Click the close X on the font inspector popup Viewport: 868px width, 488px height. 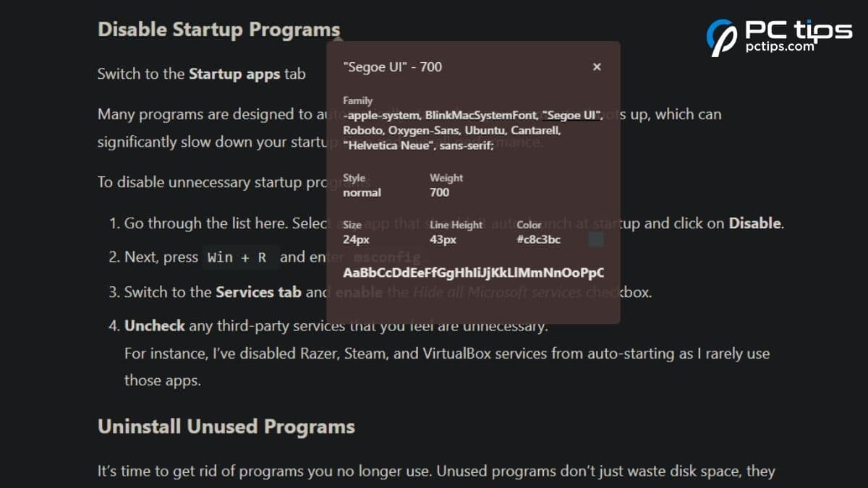(597, 67)
